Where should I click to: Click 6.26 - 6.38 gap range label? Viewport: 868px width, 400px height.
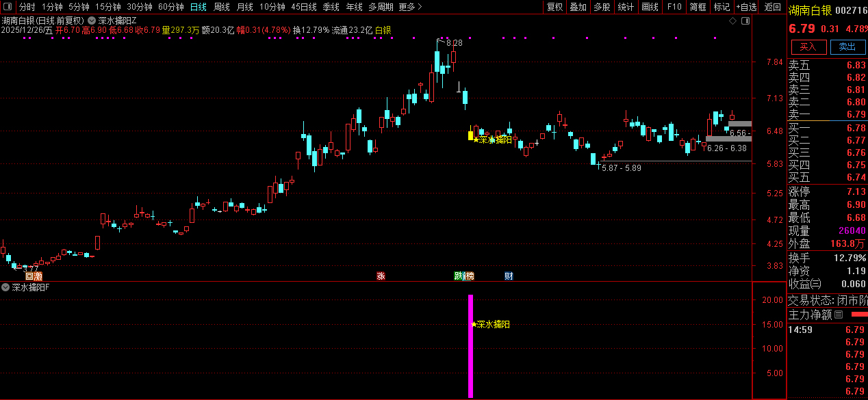pos(727,148)
